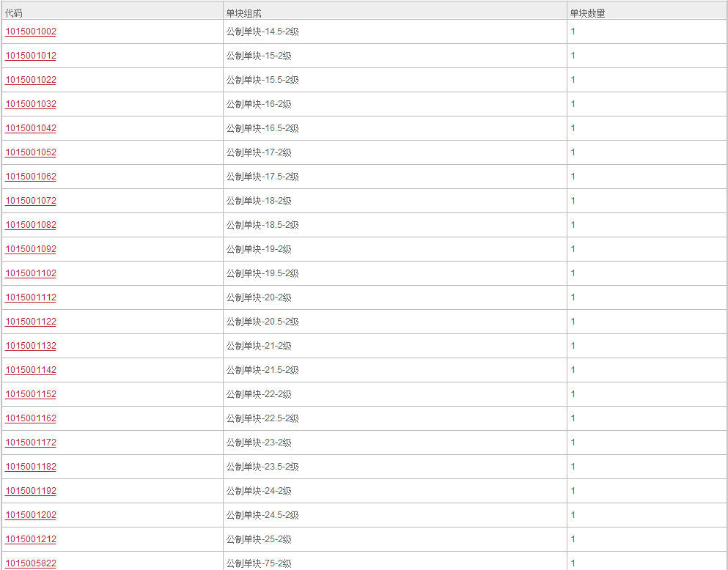Image resolution: width=728 pixels, height=570 pixels.
Task: Open code link 1015001092
Action: [31, 249]
